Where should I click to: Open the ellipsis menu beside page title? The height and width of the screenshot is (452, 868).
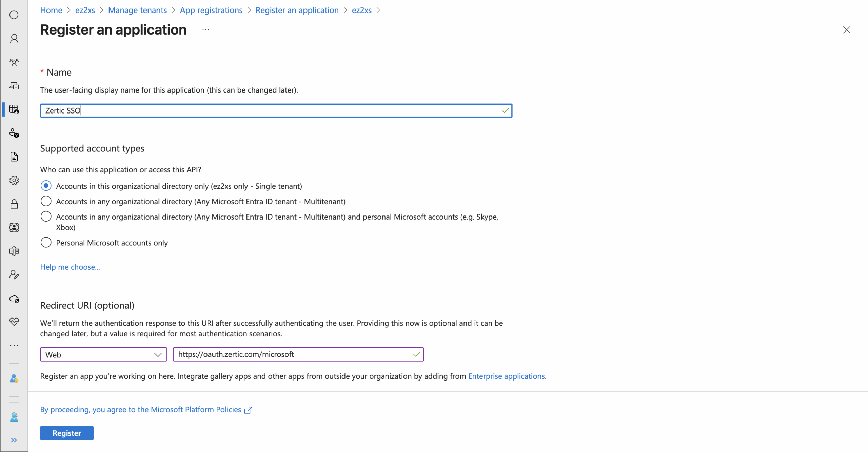[205, 30]
